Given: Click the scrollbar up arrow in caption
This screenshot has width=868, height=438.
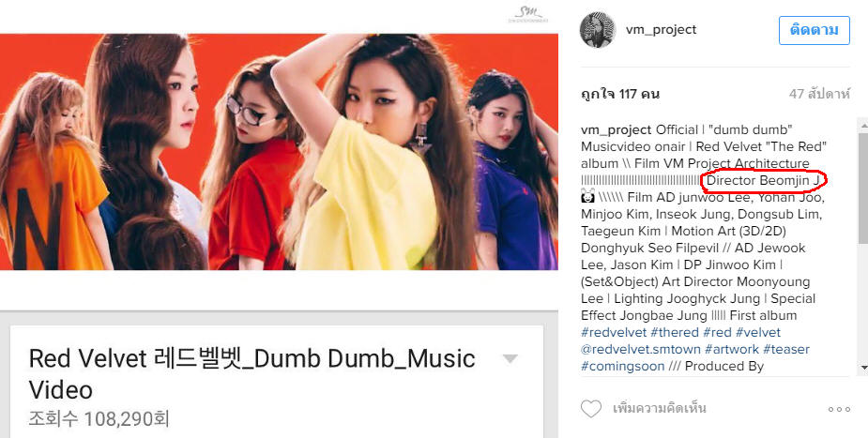Looking at the screenshot, I should click(x=863, y=125).
